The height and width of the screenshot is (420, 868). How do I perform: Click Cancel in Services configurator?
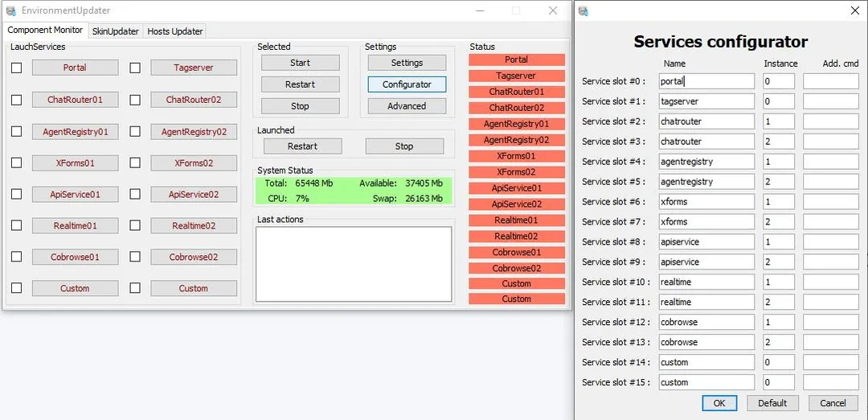(x=833, y=403)
